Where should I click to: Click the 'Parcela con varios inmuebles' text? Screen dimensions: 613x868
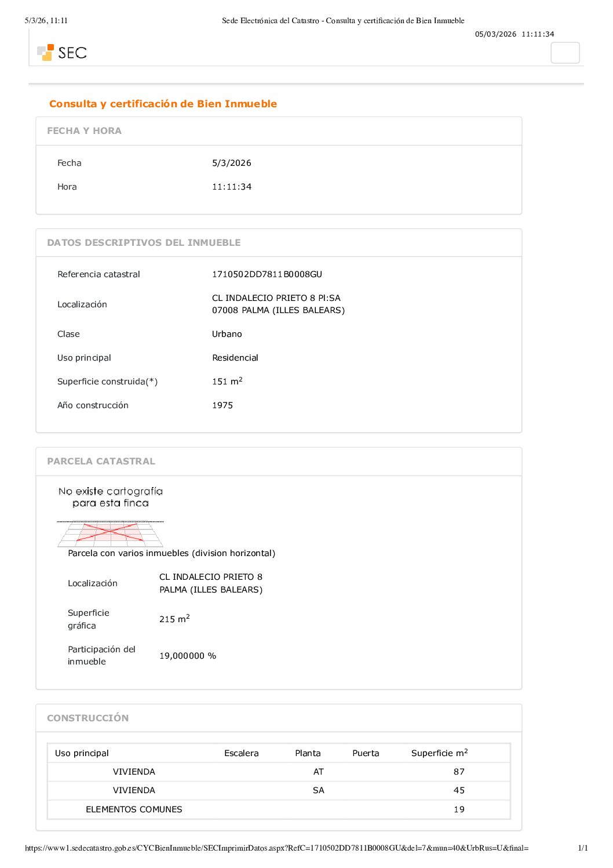coord(172,553)
